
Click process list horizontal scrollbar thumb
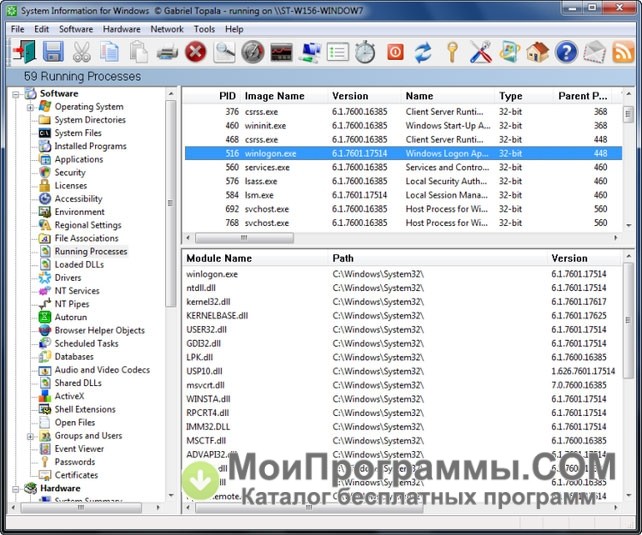244,238
